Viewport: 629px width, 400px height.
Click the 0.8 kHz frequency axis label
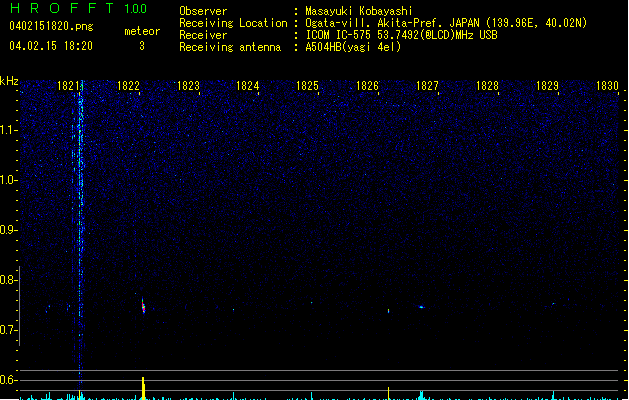9,280
